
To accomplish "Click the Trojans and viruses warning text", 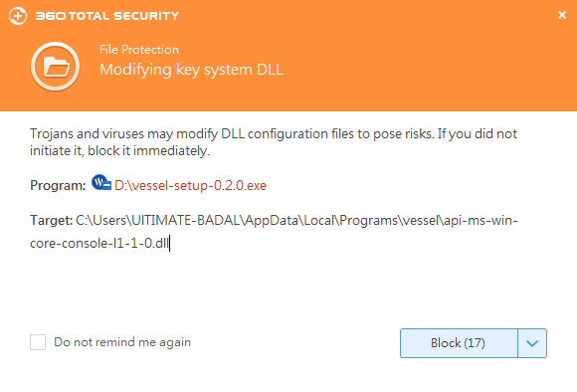I will coord(274,142).
